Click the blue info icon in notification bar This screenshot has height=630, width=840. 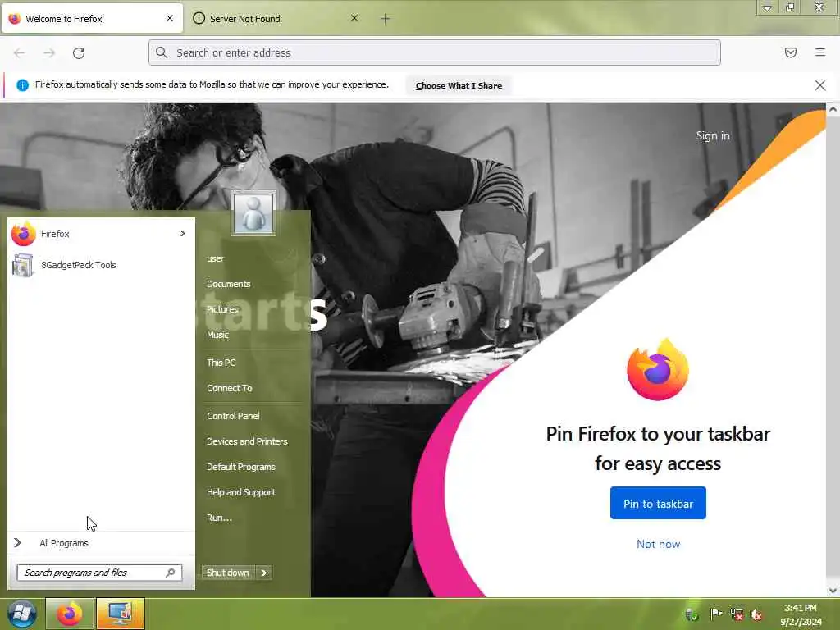pyautogui.click(x=22, y=85)
